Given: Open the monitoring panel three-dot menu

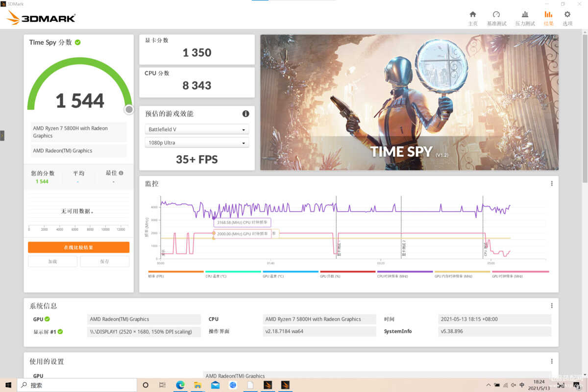Looking at the screenshot, I should click(552, 184).
